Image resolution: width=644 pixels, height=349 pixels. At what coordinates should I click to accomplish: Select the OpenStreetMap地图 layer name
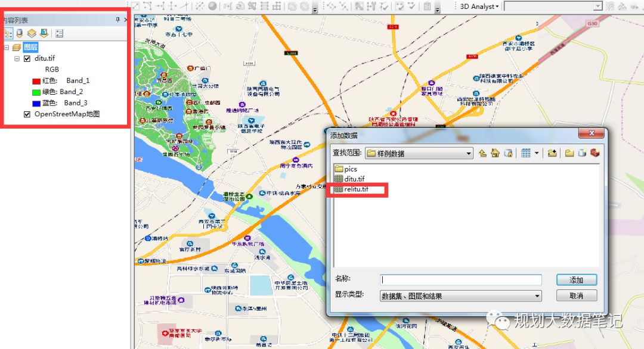[67, 114]
